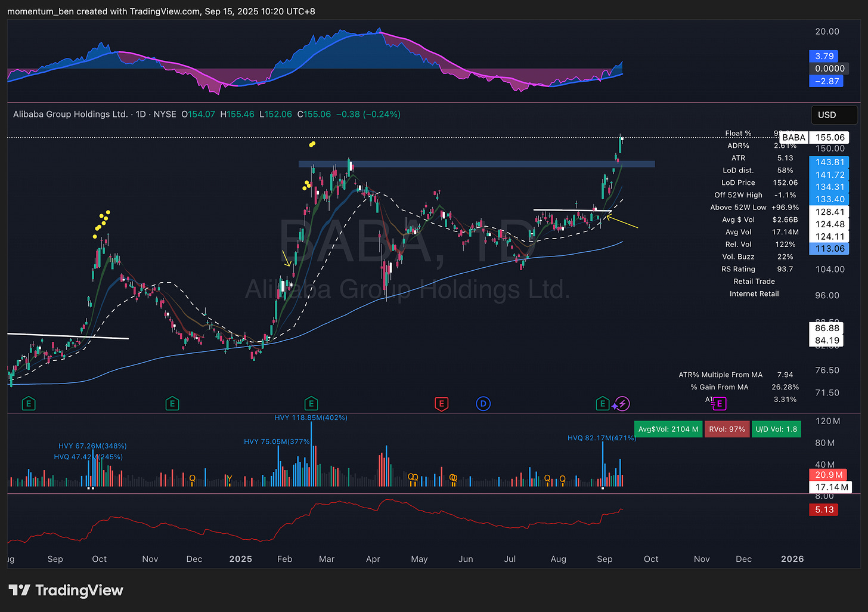This screenshot has height=612, width=868.
Task: Click the 155.06 last price label
Action: coord(830,137)
